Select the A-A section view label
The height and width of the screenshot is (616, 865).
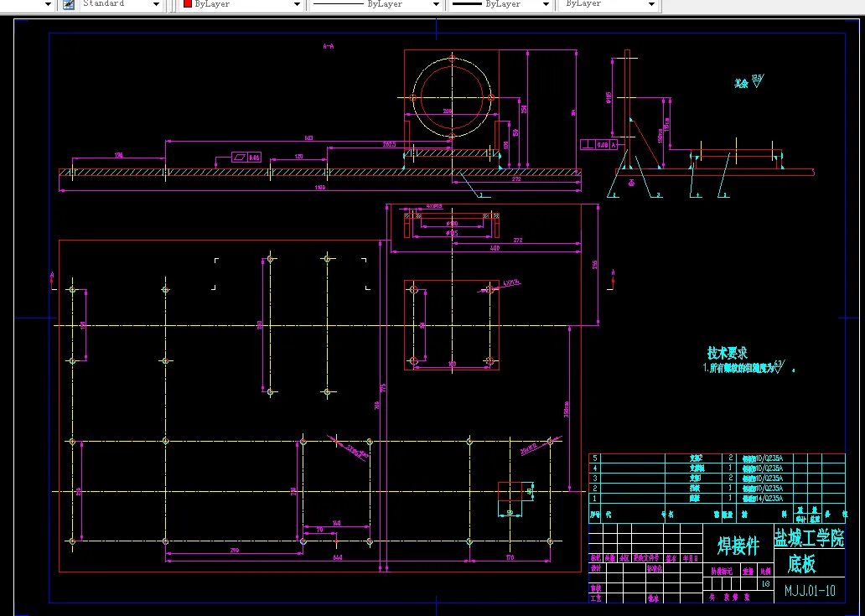point(328,46)
